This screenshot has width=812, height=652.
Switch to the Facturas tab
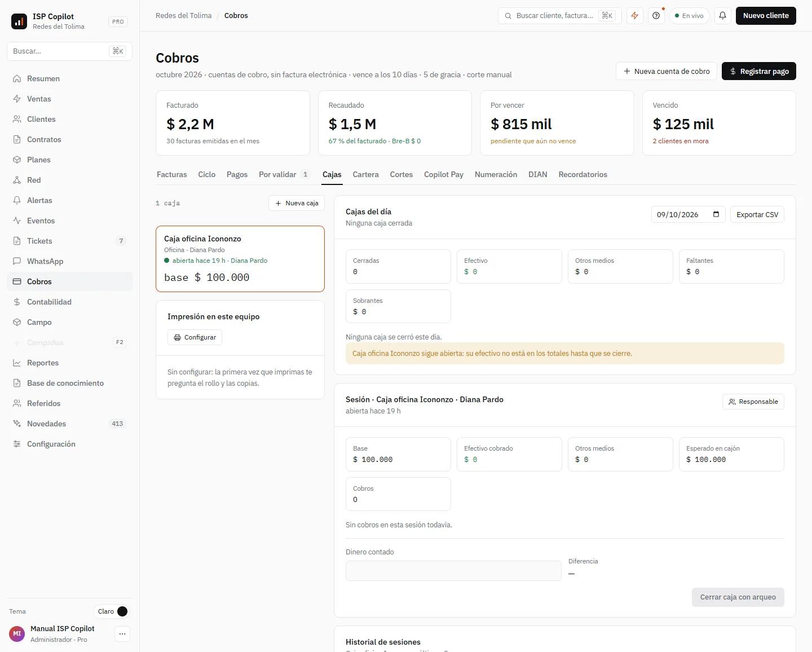point(172,175)
